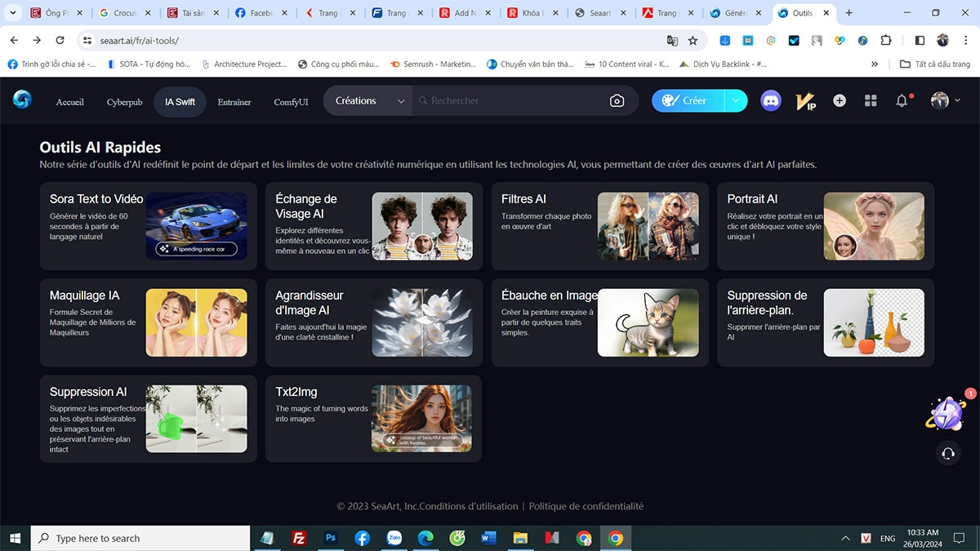The width and height of the screenshot is (980, 551).
Task: Reload the page
Action: [x=60, y=40]
